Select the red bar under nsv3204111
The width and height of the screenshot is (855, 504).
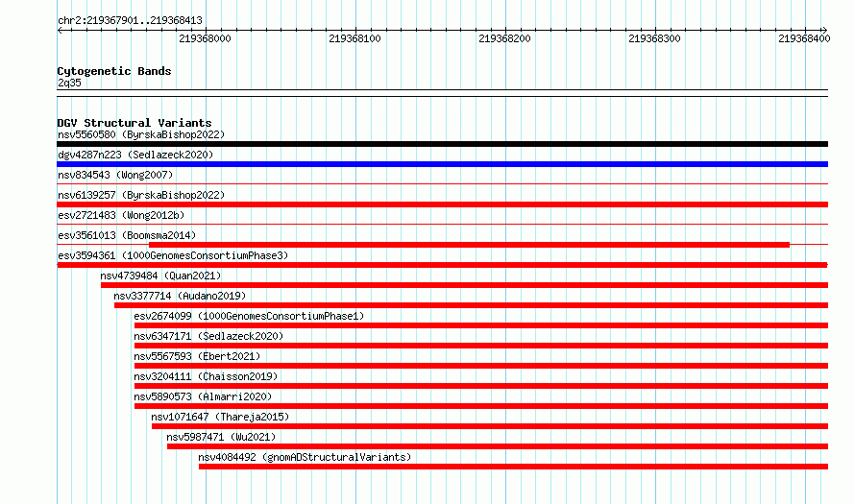point(481,386)
